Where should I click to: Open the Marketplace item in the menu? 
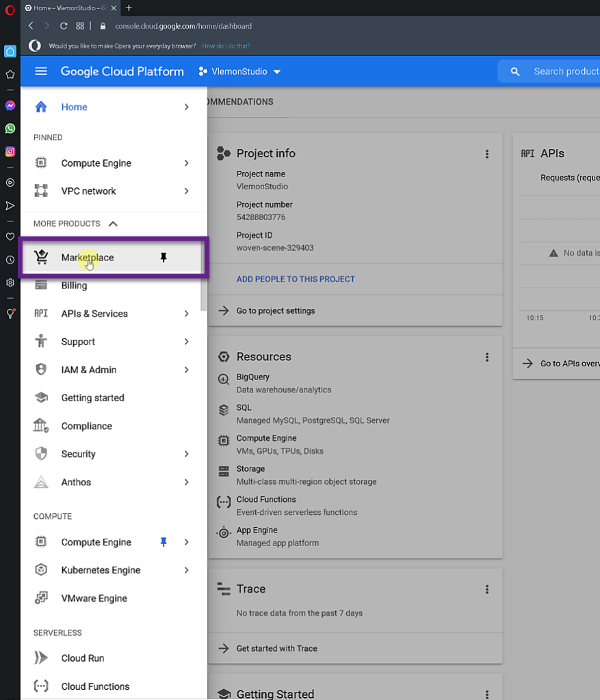[87, 258]
